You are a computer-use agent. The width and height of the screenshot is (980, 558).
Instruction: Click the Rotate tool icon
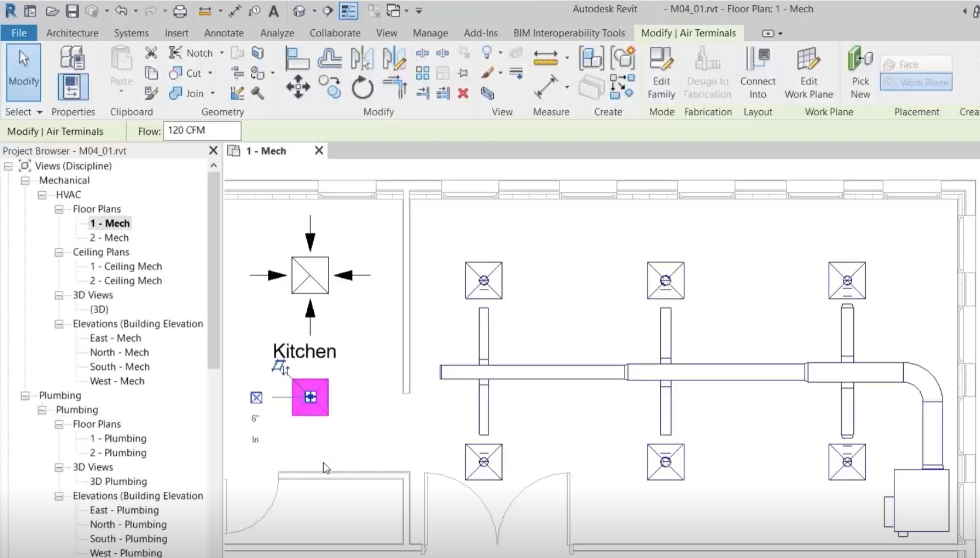coord(362,88)
